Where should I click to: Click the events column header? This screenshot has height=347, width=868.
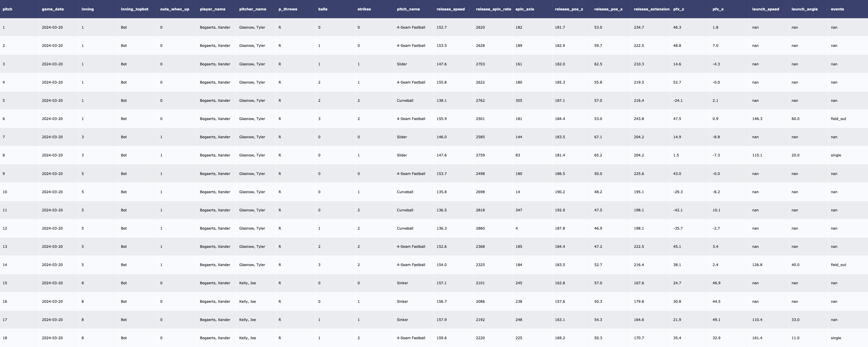coord(837,9)
